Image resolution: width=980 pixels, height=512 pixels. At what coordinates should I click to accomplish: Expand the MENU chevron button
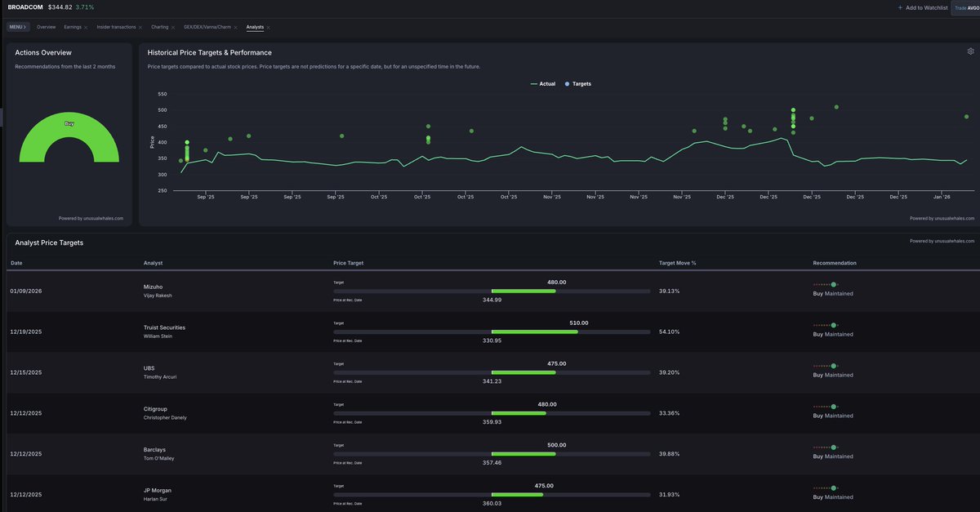tap(18, 27)
